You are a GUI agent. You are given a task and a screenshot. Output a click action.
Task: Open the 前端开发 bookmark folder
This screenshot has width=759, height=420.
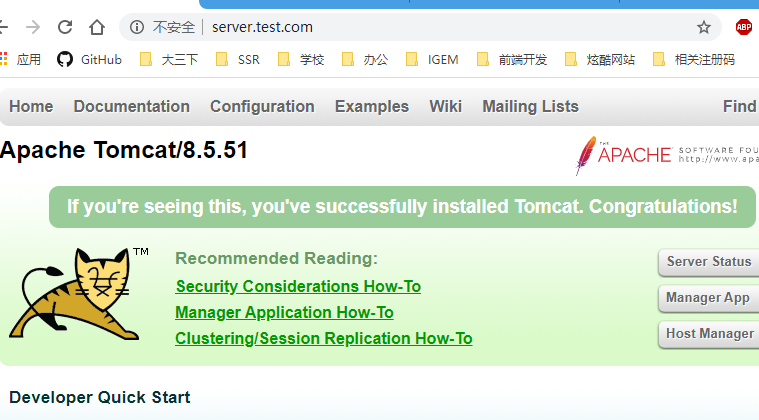512,59
